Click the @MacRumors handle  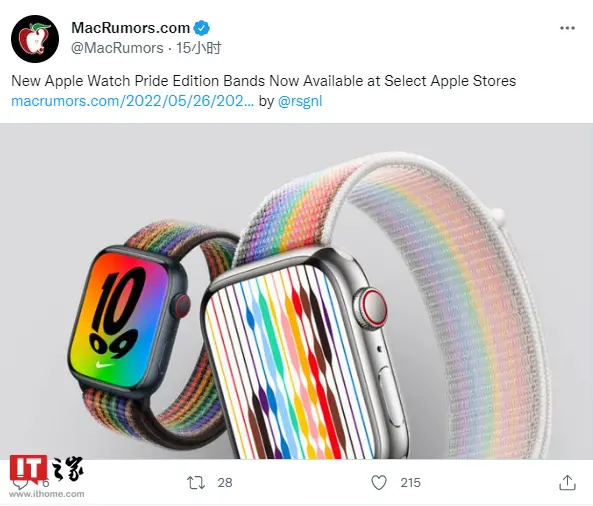117,48
